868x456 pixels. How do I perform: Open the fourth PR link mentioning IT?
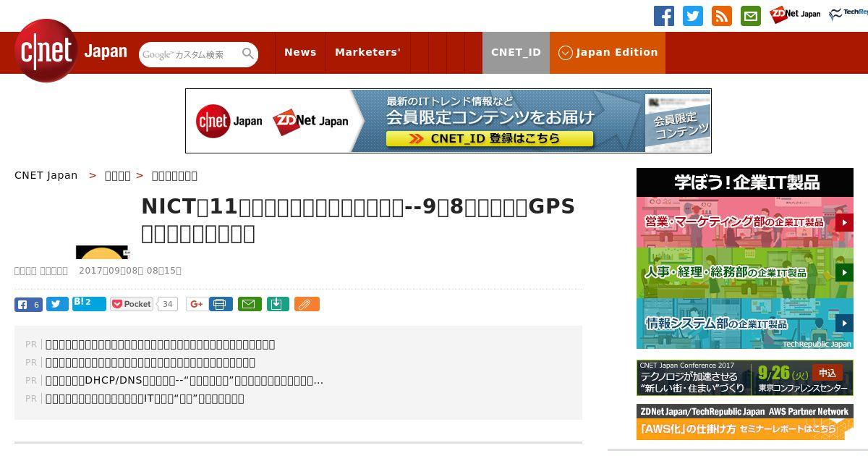click(x=145, y=399)
